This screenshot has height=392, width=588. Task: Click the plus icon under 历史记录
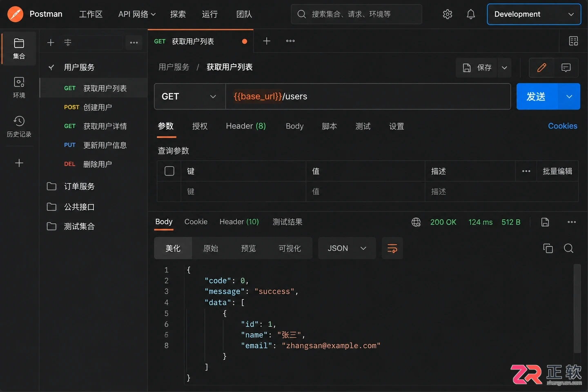tap(19, 163)
